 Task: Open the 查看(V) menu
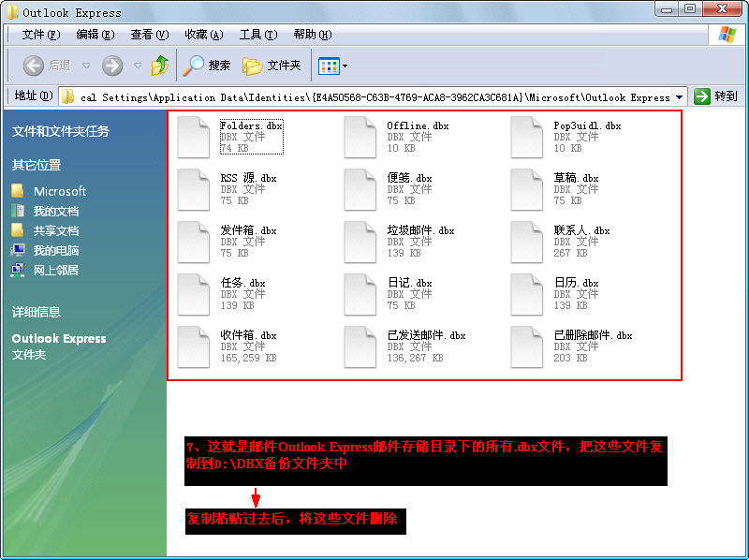[150, 35]
